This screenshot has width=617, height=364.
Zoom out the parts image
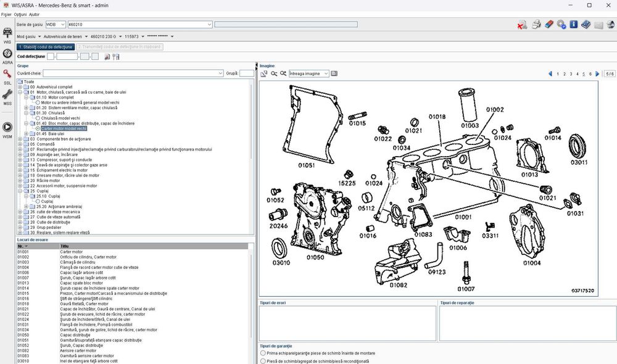click(273, 73)
